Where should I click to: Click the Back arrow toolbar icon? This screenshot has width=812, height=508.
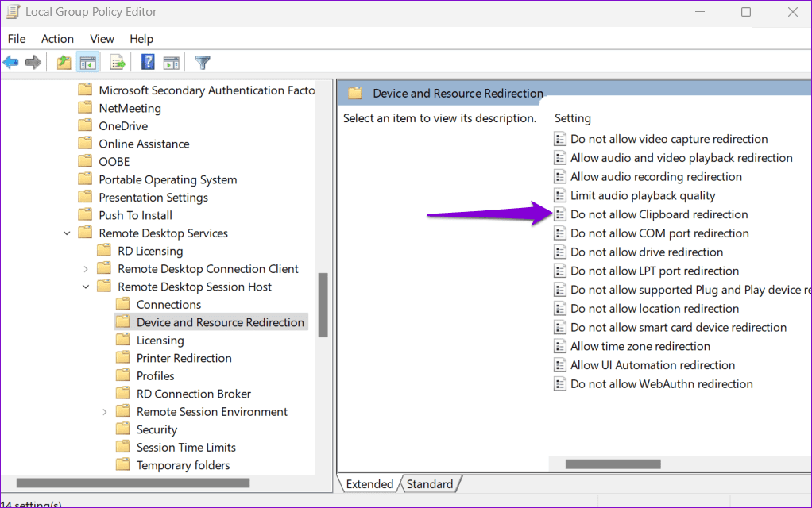pyautogui.click(x=11, y=62)
